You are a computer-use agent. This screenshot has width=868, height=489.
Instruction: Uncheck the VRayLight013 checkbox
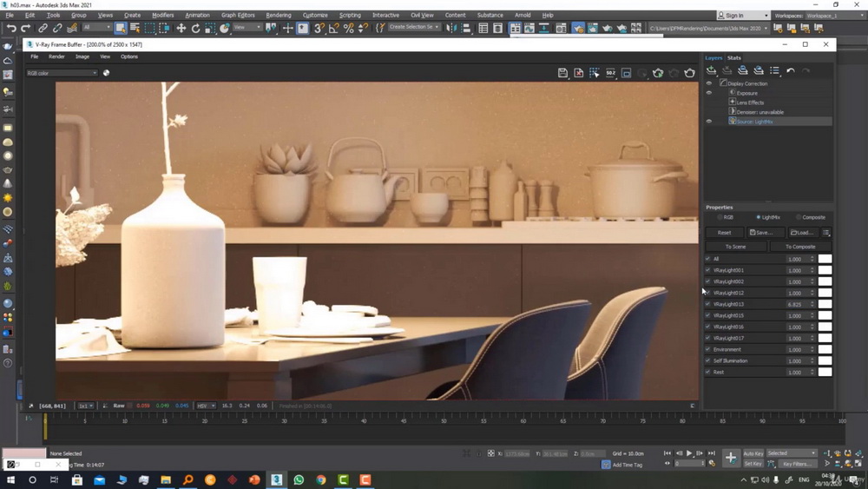click(x=708, y=305)
